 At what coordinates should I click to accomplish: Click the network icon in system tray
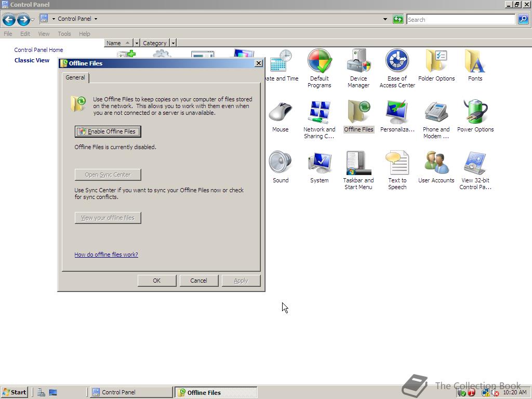click(486, 393)
